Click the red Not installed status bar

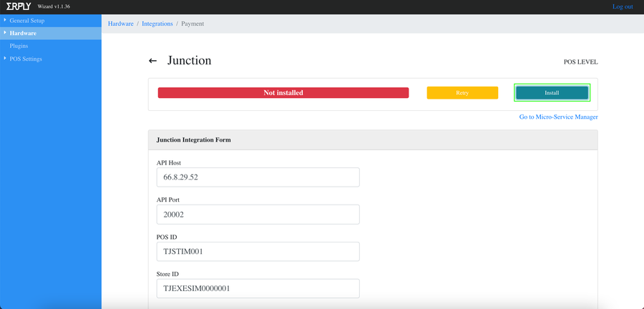click(283, 93)
